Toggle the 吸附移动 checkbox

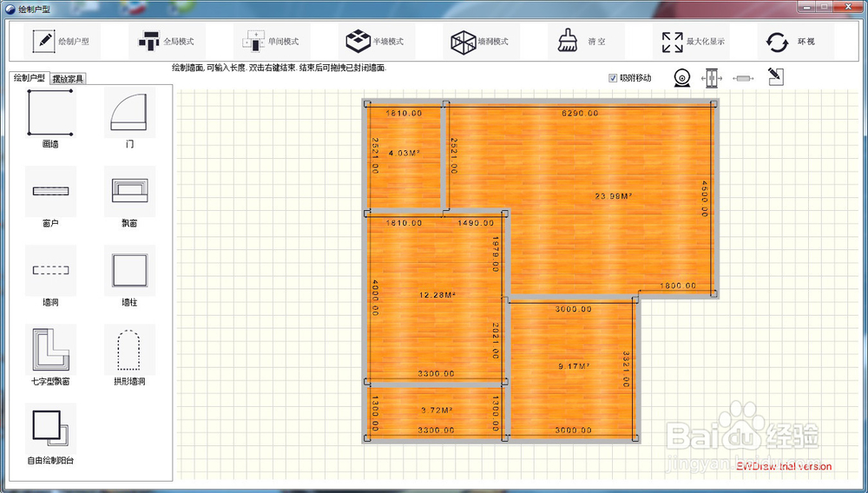(x=613, y=78)
